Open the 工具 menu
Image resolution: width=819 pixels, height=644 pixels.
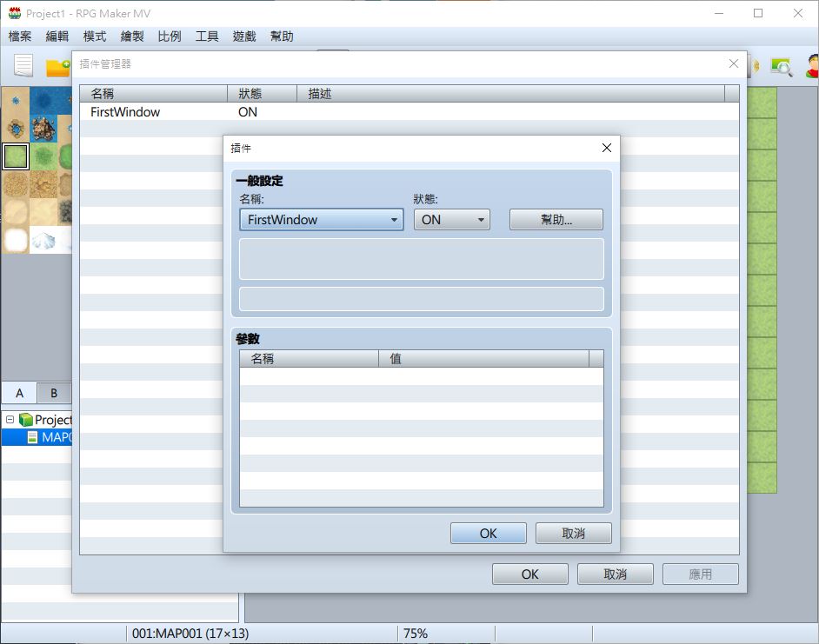[207, 36]
